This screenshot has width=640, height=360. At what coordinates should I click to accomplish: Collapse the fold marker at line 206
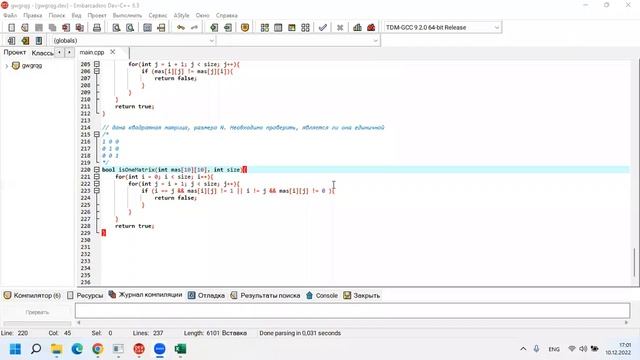click(97, 71)
